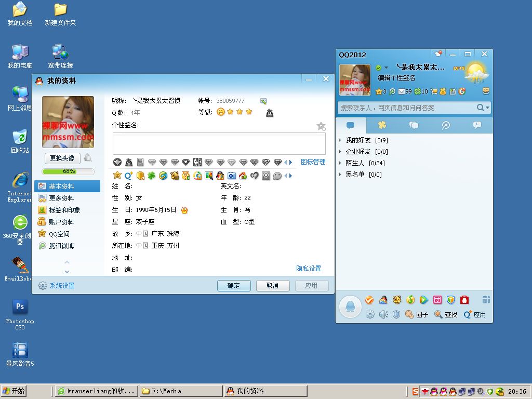Open the QQ Music icon in app bar
This screenshot has height=399, width=532.
410,300
